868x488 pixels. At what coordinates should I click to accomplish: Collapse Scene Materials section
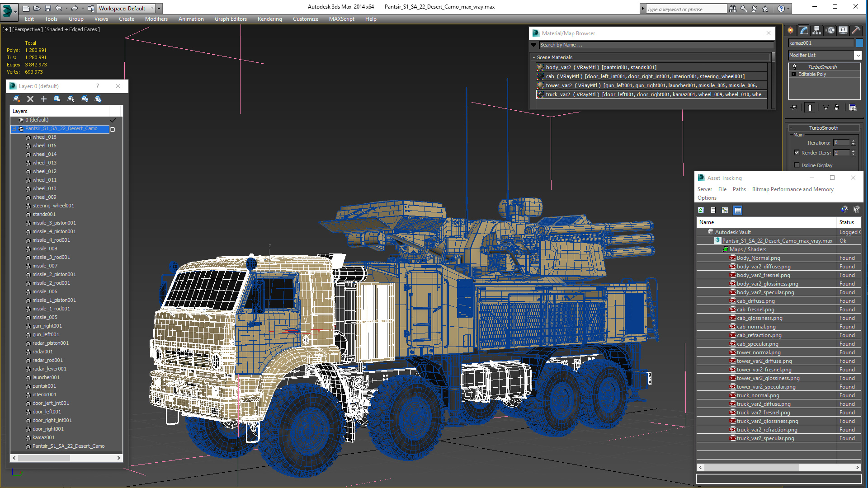(x=534, y=57)
